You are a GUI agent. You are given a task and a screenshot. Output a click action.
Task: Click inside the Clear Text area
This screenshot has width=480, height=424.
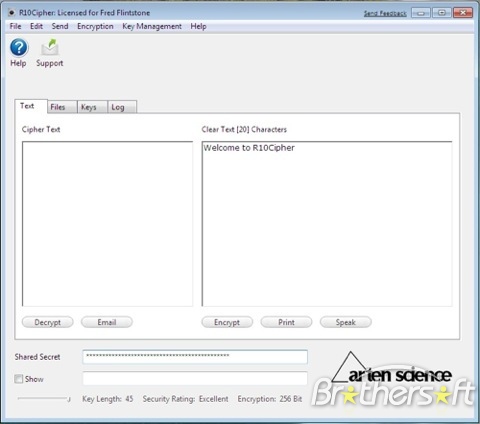327,224
